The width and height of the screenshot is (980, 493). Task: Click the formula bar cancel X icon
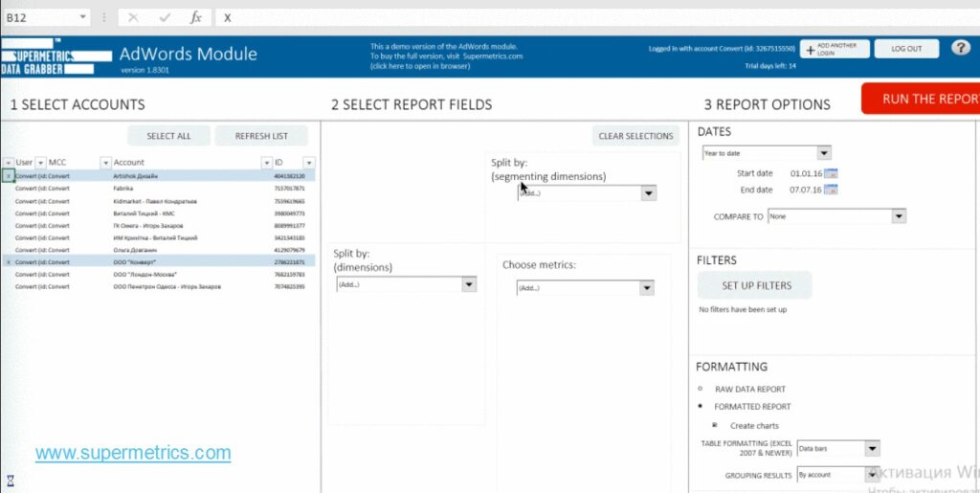132,17
